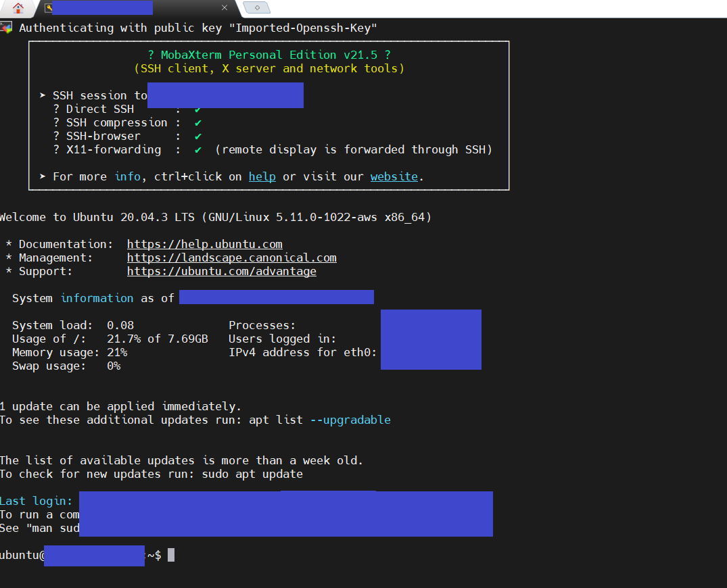Click the 'Authenticating with public key' message
This screenshot has height=588, width=727.
point(198,28)
